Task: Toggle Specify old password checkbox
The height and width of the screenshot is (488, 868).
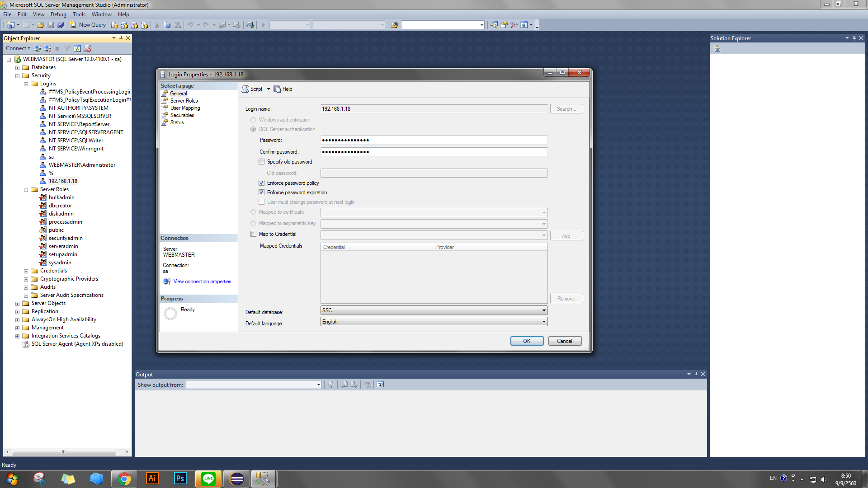Action: [261, 162]
